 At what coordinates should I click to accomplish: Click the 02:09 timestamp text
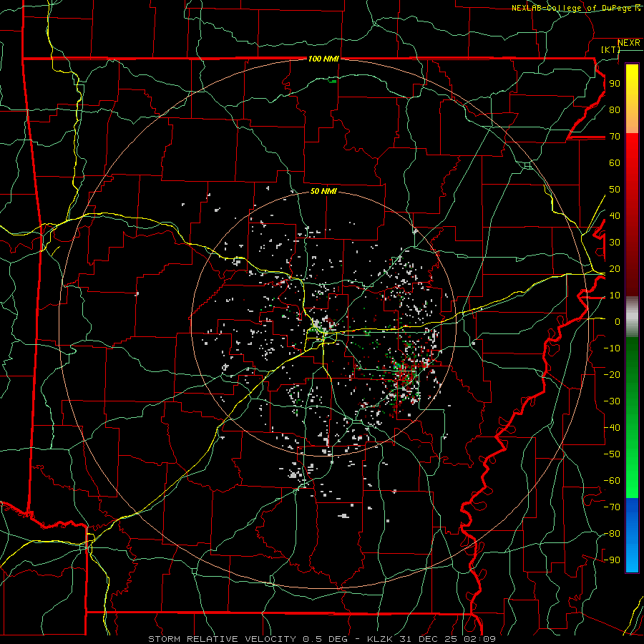[479, 639]
